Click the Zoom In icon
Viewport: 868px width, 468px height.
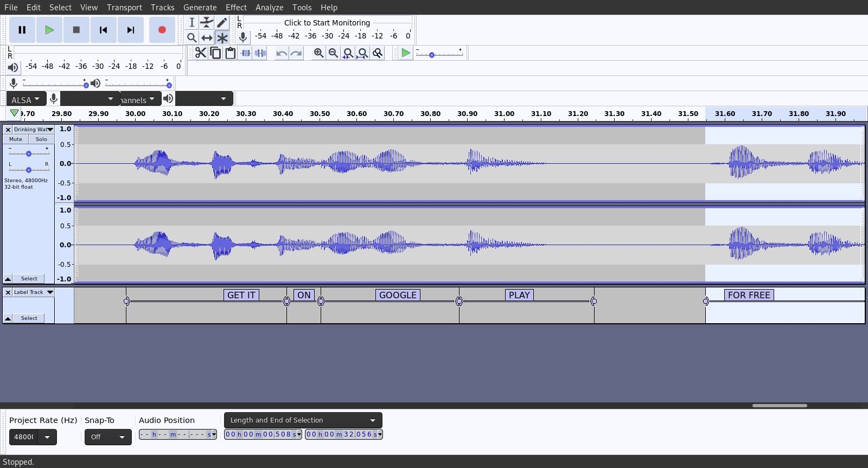coord(318,53)
